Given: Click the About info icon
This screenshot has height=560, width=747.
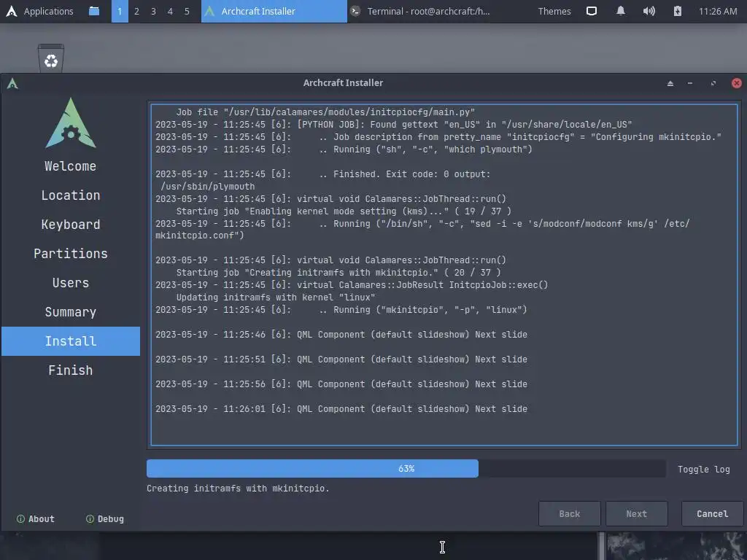Looking at the screenshot, I should pos(20,519).
